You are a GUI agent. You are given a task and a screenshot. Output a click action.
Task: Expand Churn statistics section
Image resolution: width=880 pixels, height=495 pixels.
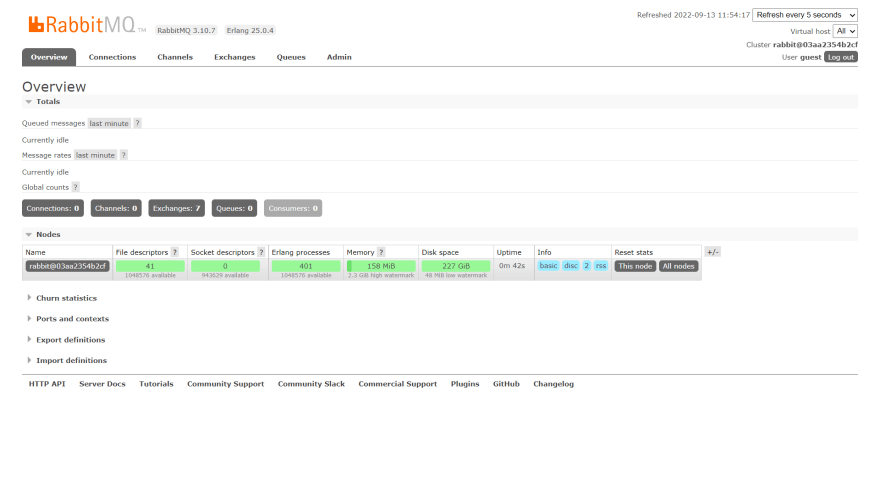66,298
